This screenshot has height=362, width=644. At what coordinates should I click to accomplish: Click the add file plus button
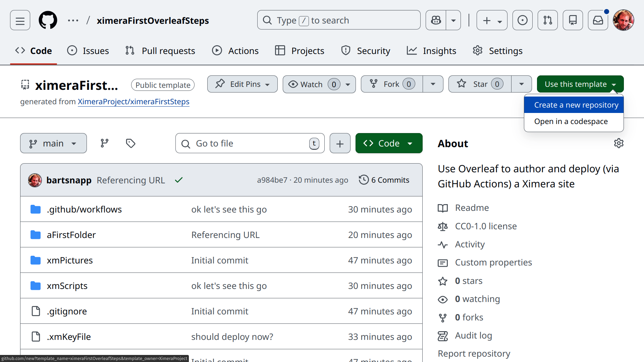click(340, 143)
